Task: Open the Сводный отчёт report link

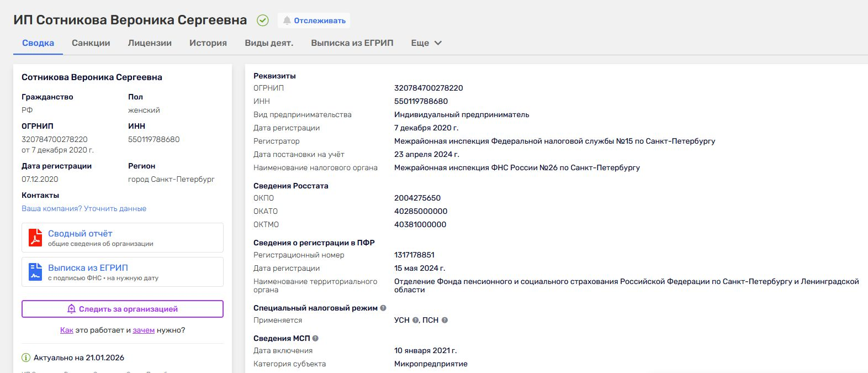Action: [123, 238]
